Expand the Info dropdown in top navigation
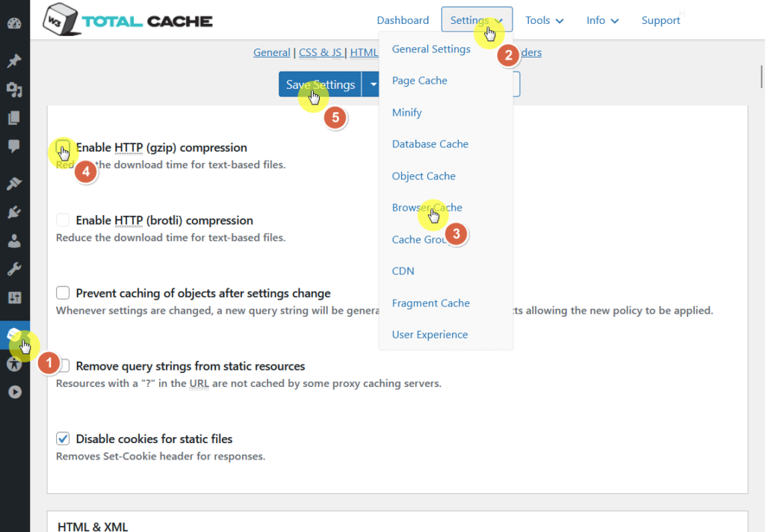 pos(603,20)
